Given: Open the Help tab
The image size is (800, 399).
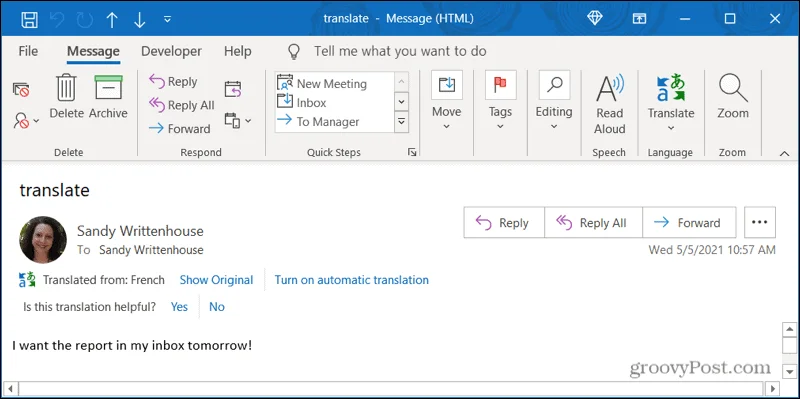Looking at the screenshot, I should tap(238, 51).
